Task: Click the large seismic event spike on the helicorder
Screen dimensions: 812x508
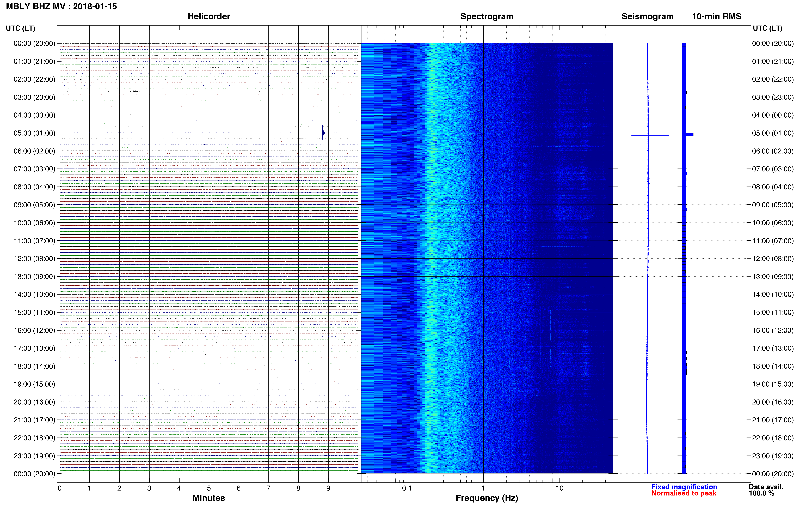Action: [323, 132]
